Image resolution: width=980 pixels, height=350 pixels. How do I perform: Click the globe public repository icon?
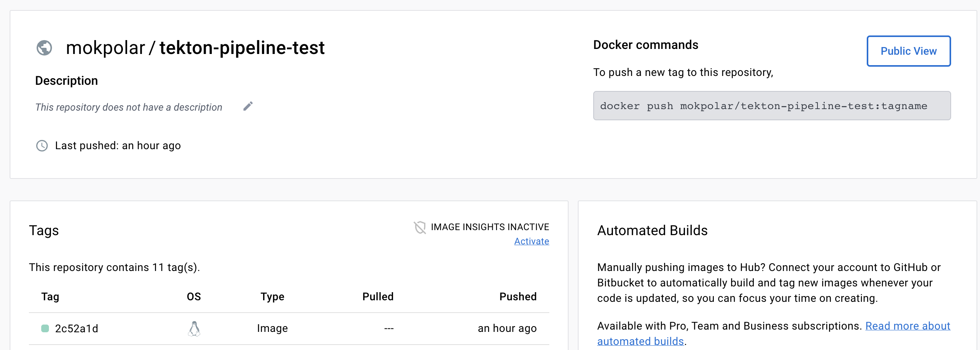click(44, 48)
